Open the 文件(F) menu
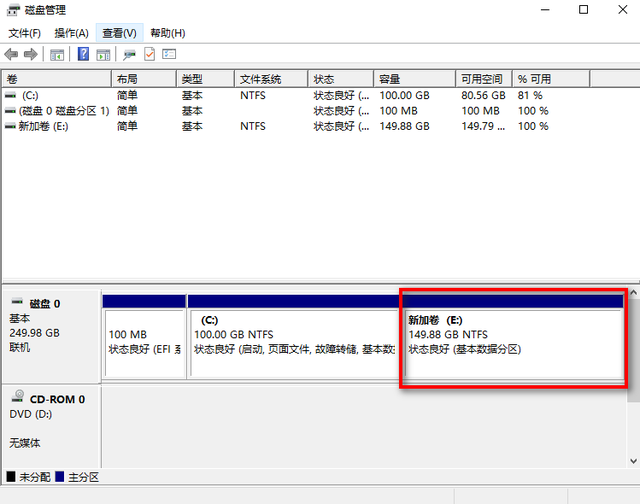This screenshot has height=504, width=640. 24,33
